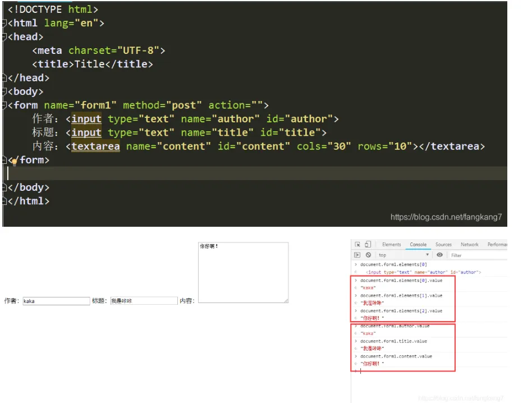
Task: Click console entry document.form1.elements[2].value
Action: click(401, 311)
